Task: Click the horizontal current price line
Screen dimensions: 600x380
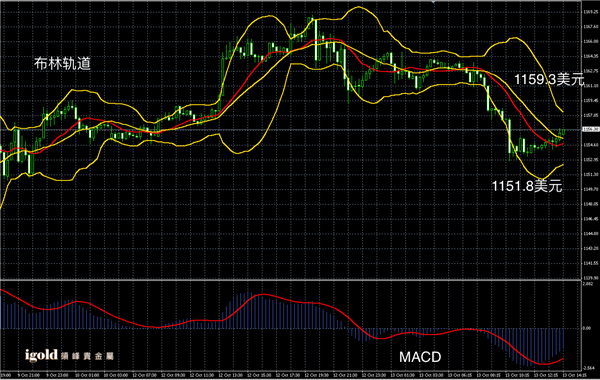Action: [x=291, y=130]
